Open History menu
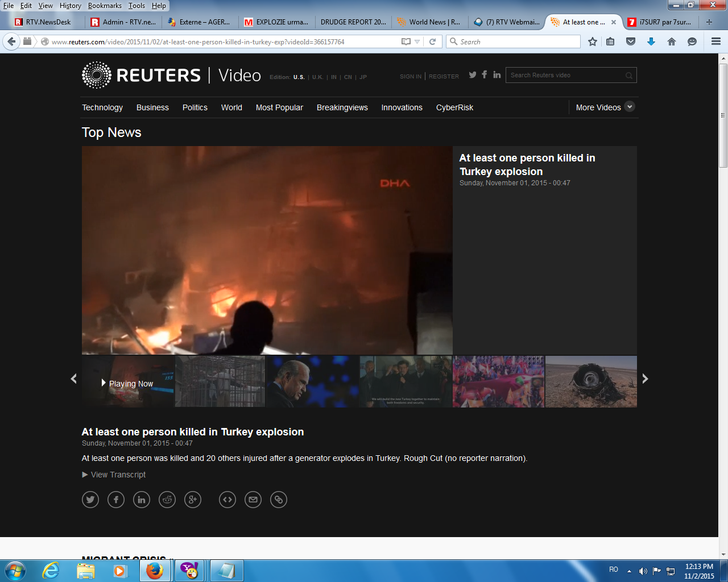 pos(71,6)
